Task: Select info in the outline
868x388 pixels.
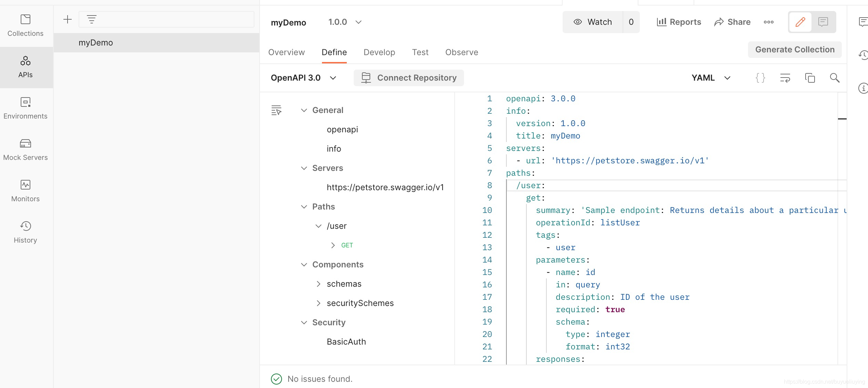Action: click(334, 149)
